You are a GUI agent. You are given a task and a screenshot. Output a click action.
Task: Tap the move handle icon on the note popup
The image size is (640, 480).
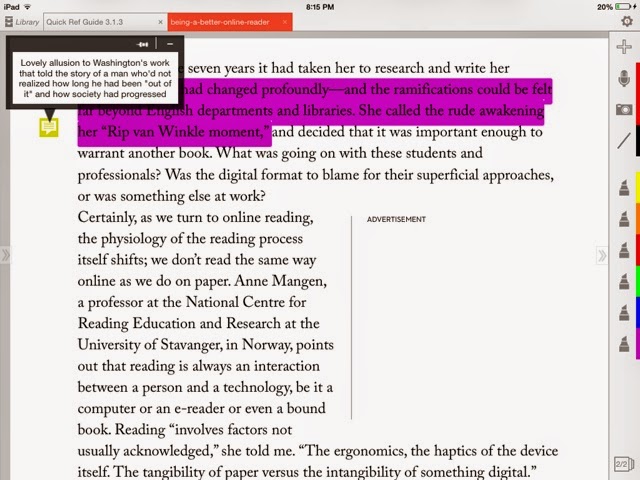pyautogui.click(x=143, y=44)
